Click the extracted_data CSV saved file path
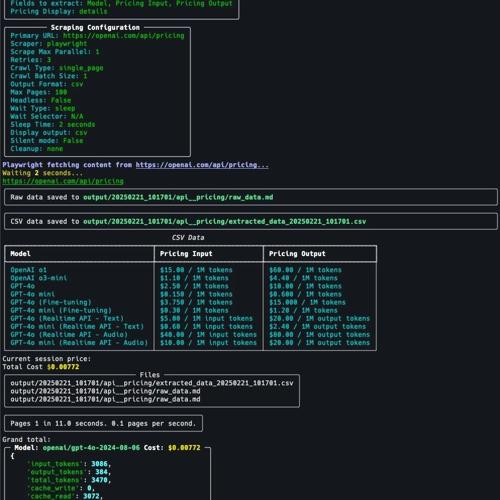 tap(224, 221)
